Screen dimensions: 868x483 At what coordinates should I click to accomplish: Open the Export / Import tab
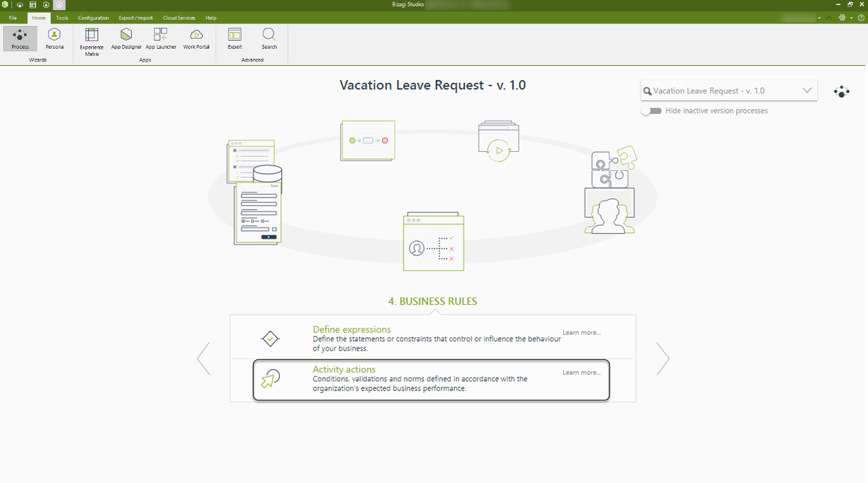point(136,18)
